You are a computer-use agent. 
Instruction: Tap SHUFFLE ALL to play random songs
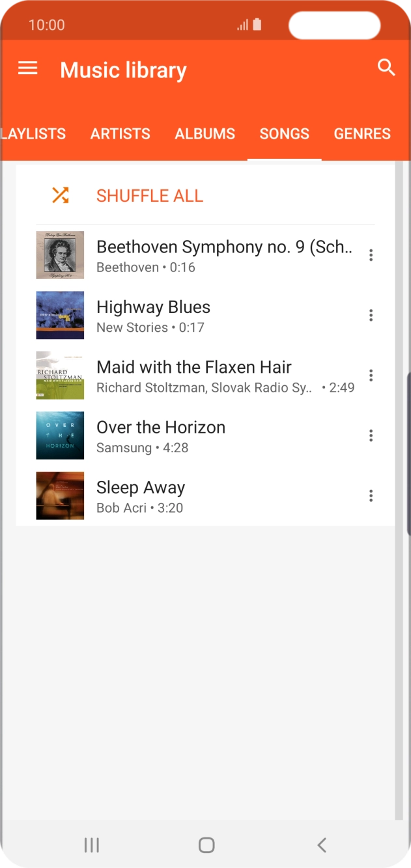click(x=149, y=195)
